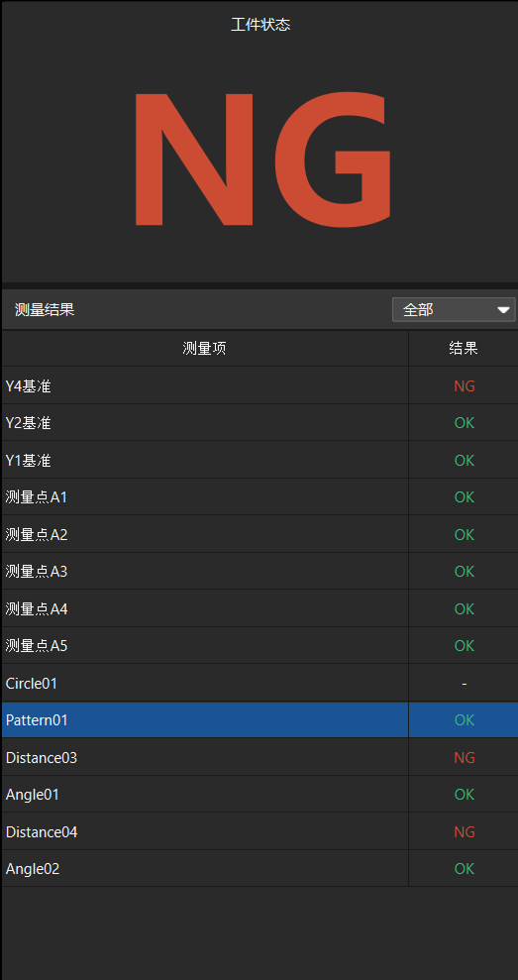Select the Y1基准 row
The image size is (518, 980).
click(259, 460)
